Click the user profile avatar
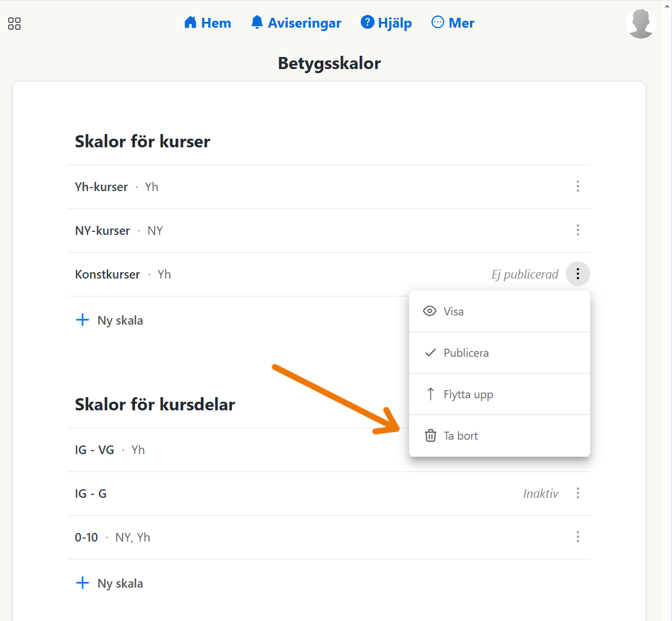 (640, 24)
